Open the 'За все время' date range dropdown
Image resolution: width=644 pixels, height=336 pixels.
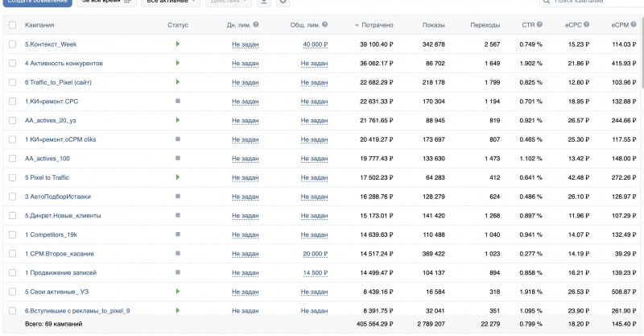pyautogui.click(x=108, y=2)
